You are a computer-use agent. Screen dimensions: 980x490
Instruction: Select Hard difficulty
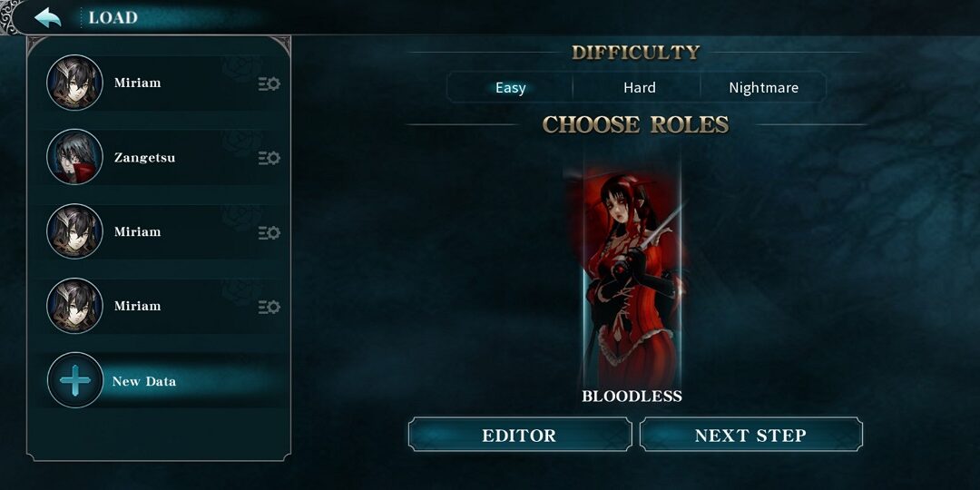640,87
